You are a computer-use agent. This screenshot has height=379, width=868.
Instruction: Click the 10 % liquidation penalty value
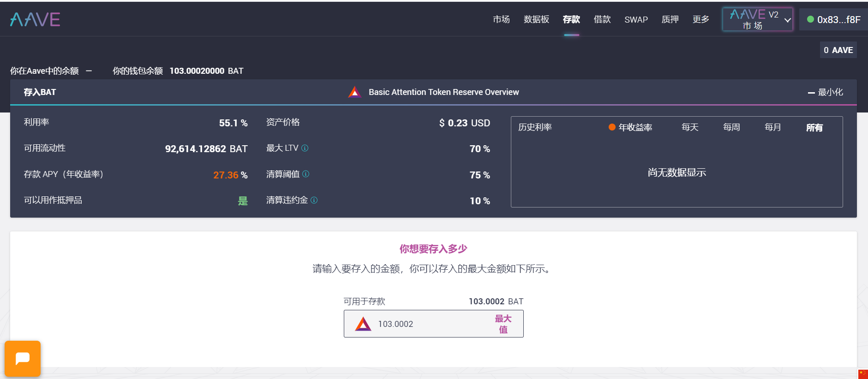pyautogui.click(x=479, y=201)
